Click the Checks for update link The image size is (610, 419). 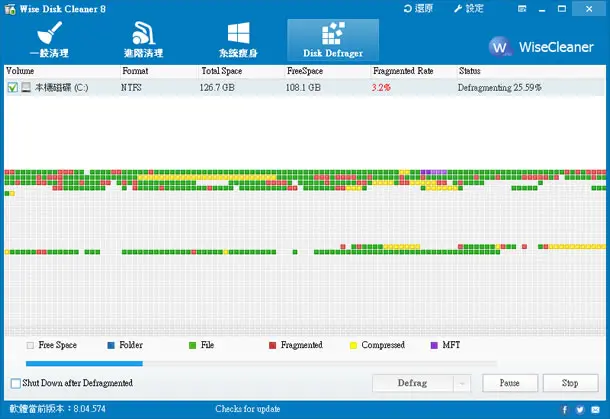(248, 409)
